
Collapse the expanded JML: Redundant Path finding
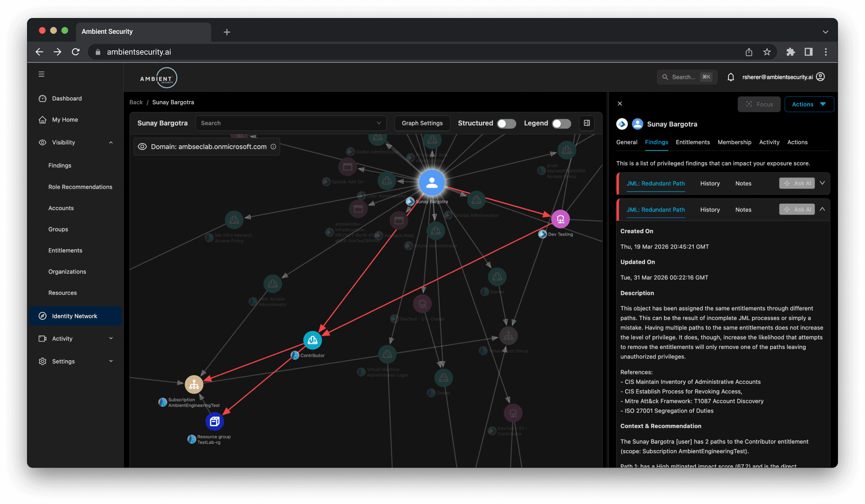tap(822, 209)
